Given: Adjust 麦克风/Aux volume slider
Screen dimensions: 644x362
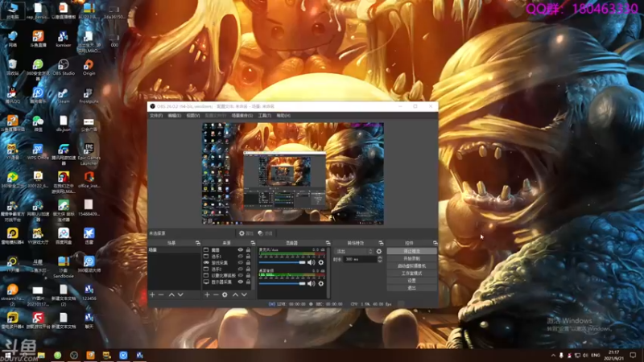Looking at the screenshot, I should 283,262.
